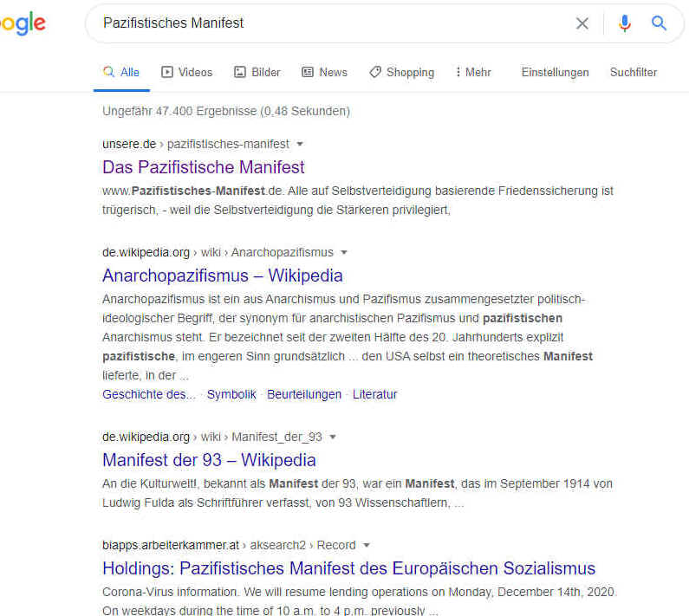Switch to the Shopping tab
689x616 pixels.
pos(401,72)
